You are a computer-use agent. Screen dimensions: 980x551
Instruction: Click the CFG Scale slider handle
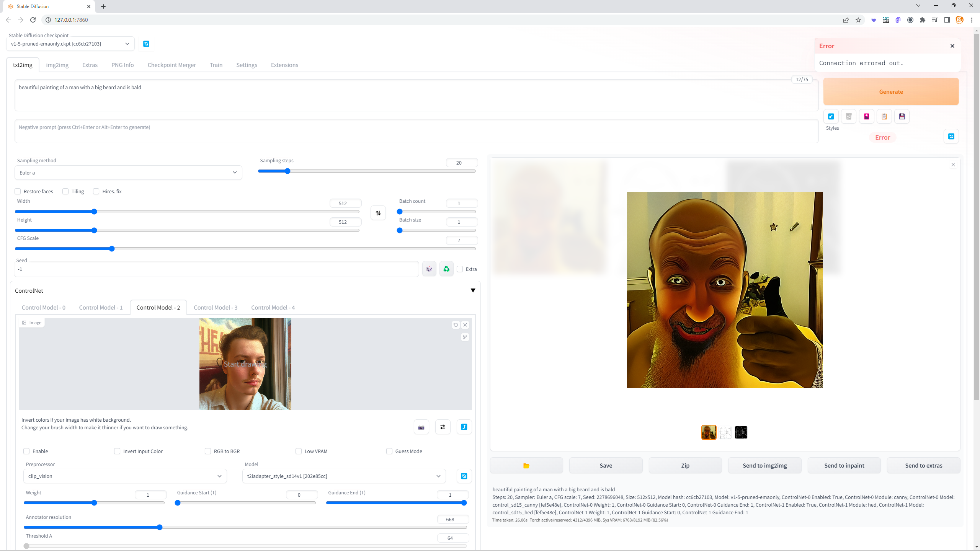click(112, 249)
